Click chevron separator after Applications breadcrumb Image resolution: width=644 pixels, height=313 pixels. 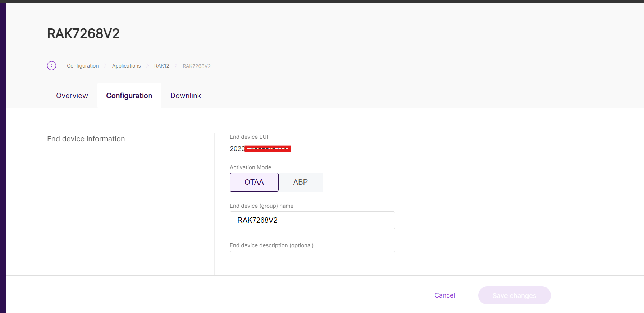(x=147, y=66)
